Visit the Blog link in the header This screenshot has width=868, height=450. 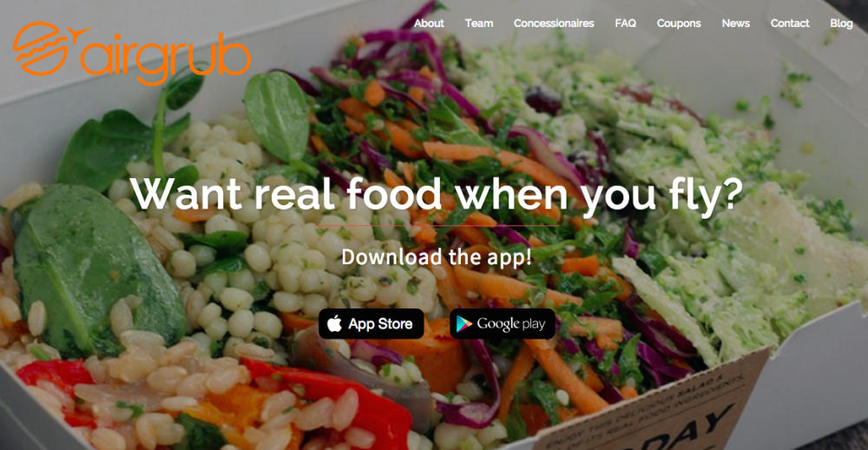pos(841,23)
